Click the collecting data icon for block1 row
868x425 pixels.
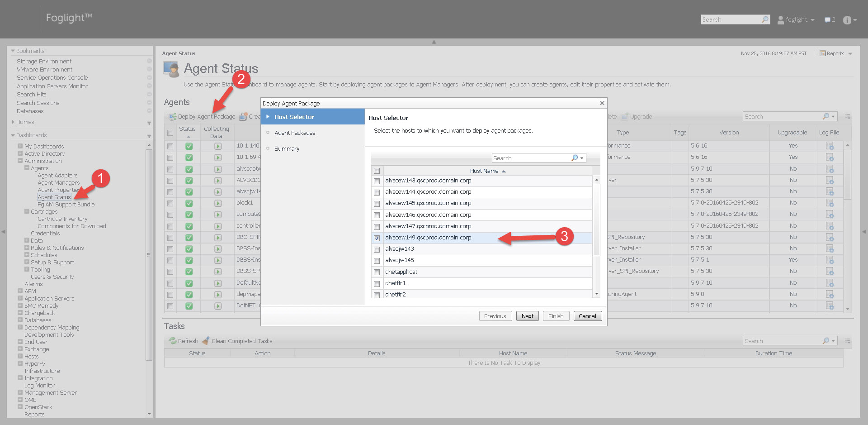[x=218, y=203]
